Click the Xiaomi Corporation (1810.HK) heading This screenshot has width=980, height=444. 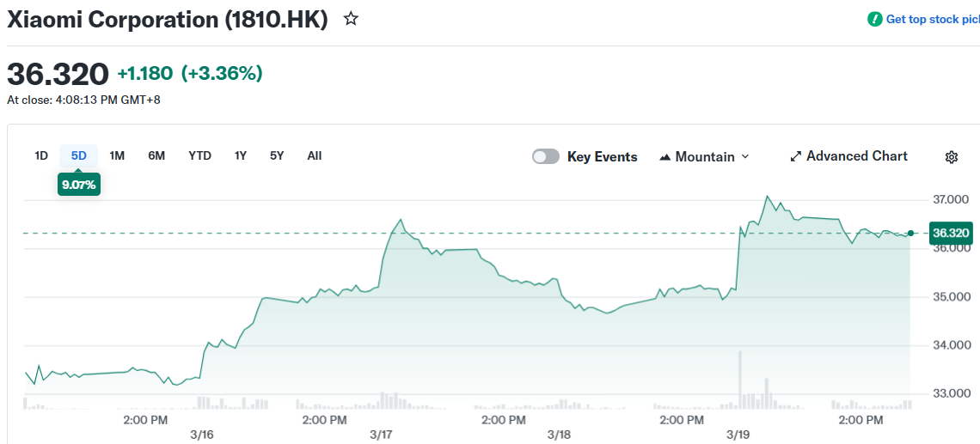[168, 20]
